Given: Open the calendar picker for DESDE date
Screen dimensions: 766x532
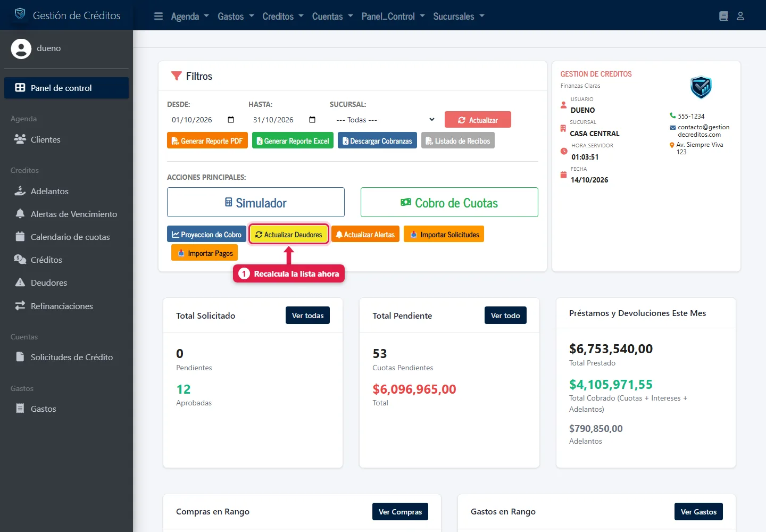Looking at the screenshot, I should tap(231, 120).
